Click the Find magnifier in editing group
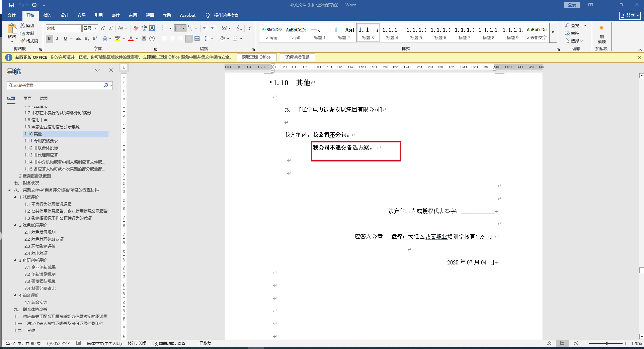This screenshot has height=349, width=644. pos(567,25)
